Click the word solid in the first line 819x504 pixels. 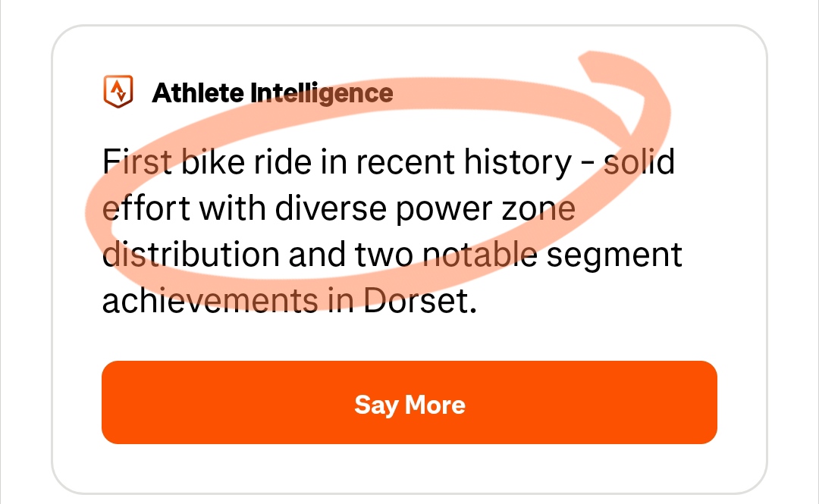639,163
